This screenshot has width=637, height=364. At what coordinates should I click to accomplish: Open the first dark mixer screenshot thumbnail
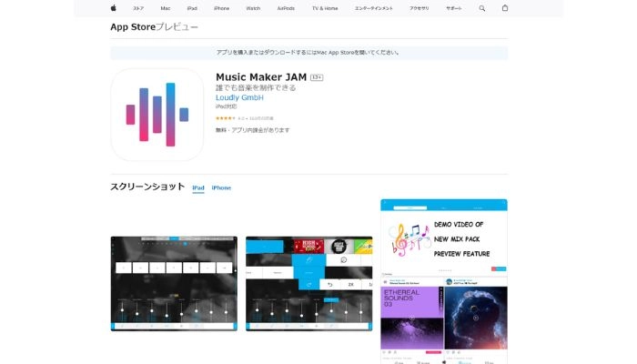[174, 284]
